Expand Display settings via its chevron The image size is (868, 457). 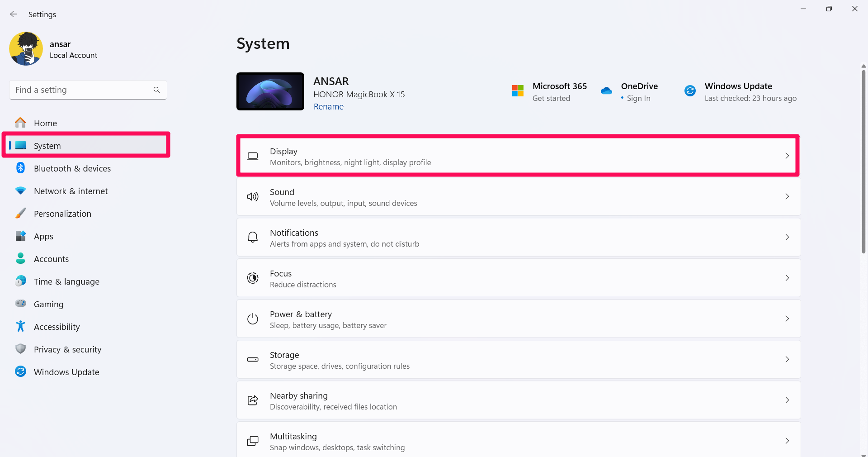787,156
